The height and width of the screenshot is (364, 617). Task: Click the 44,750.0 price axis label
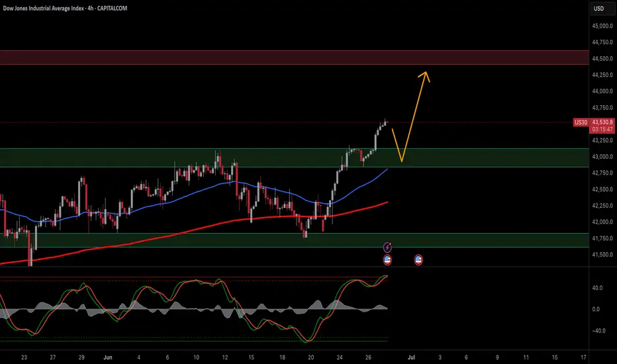[x=602, y=42]
